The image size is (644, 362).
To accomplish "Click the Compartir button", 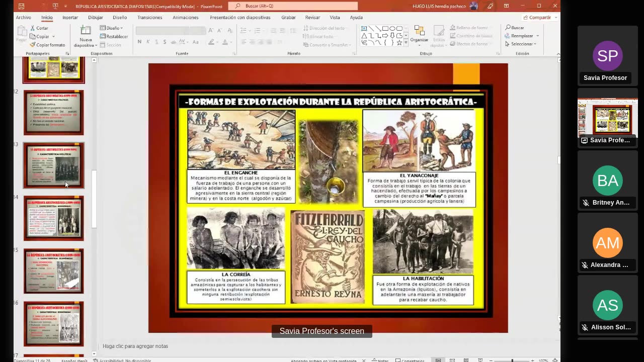I will point(537,17).
